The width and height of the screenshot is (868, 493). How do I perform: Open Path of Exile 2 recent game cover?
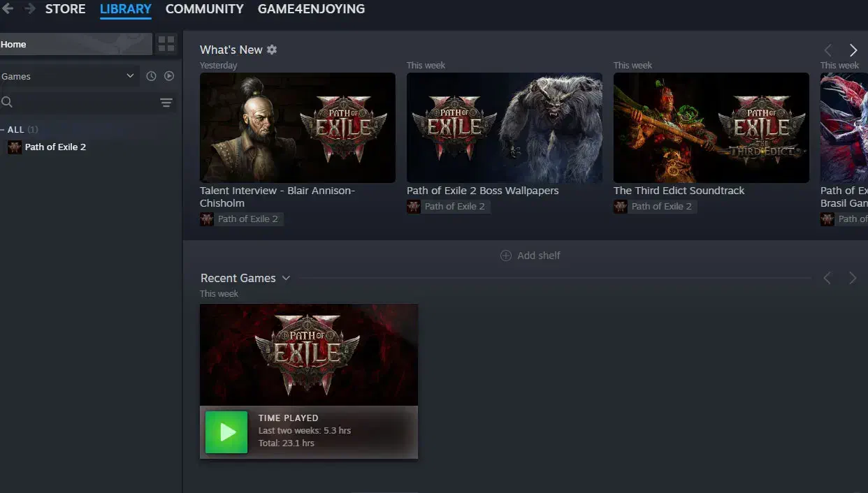coord(309,355)
